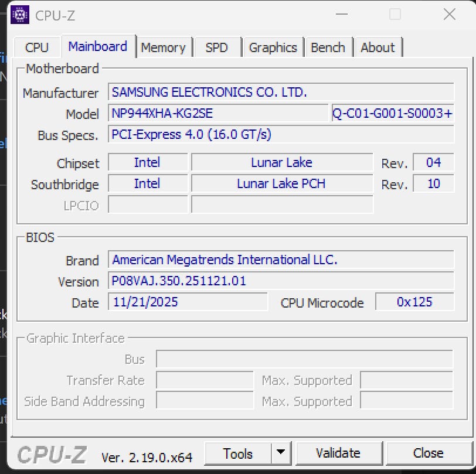Click the Lunar Lake PCH field

282,183
